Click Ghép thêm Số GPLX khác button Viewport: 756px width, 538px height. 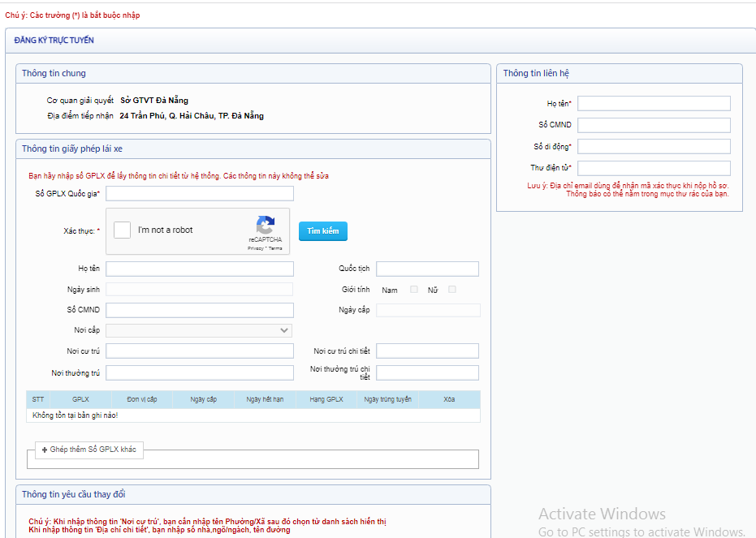pos(89,450)
